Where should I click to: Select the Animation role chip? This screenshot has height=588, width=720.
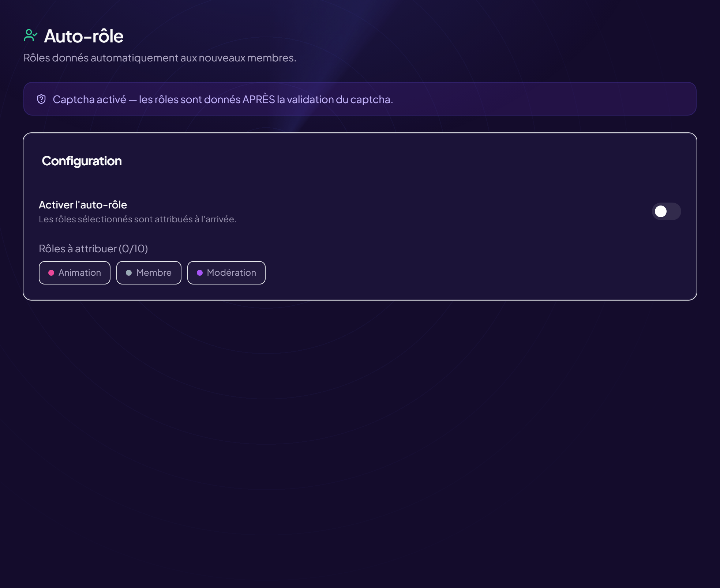click(x=75, y=273)
